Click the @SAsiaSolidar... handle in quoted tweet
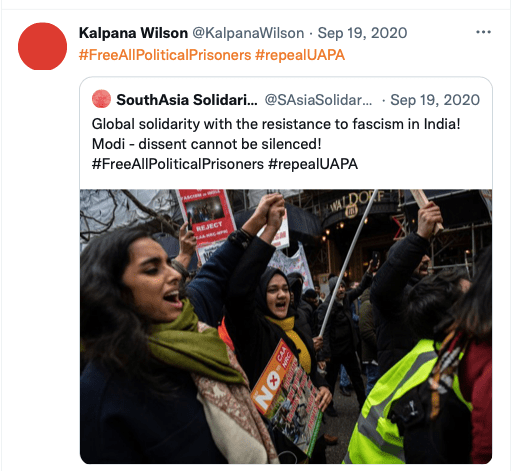515x471 pixels. (318, 100)
